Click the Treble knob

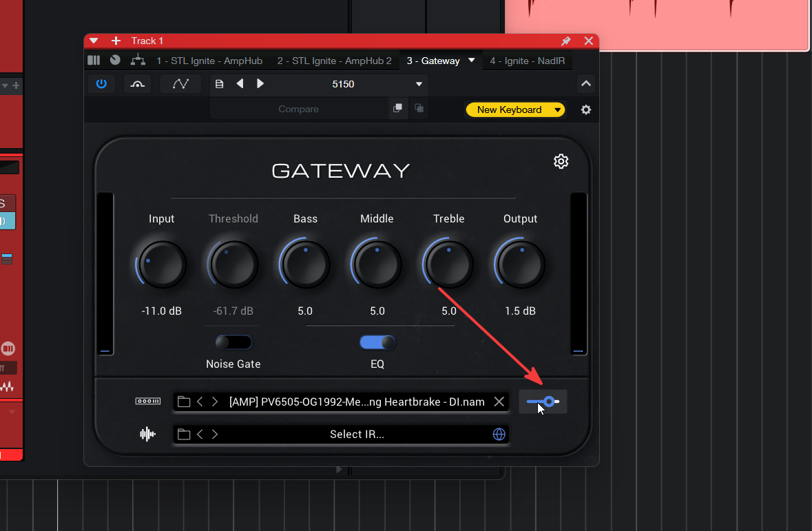[448, 264]
